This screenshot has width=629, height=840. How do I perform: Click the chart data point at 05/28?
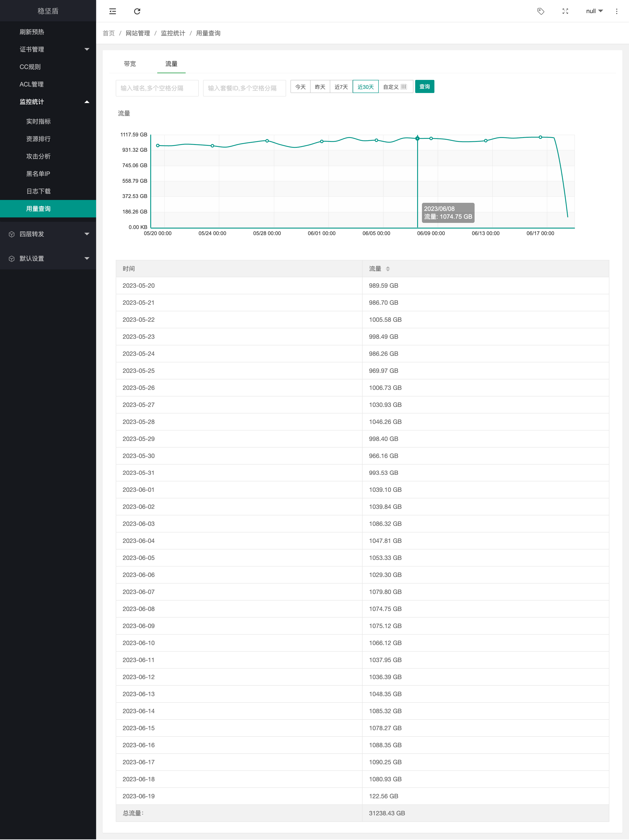[x=267, y=141]
